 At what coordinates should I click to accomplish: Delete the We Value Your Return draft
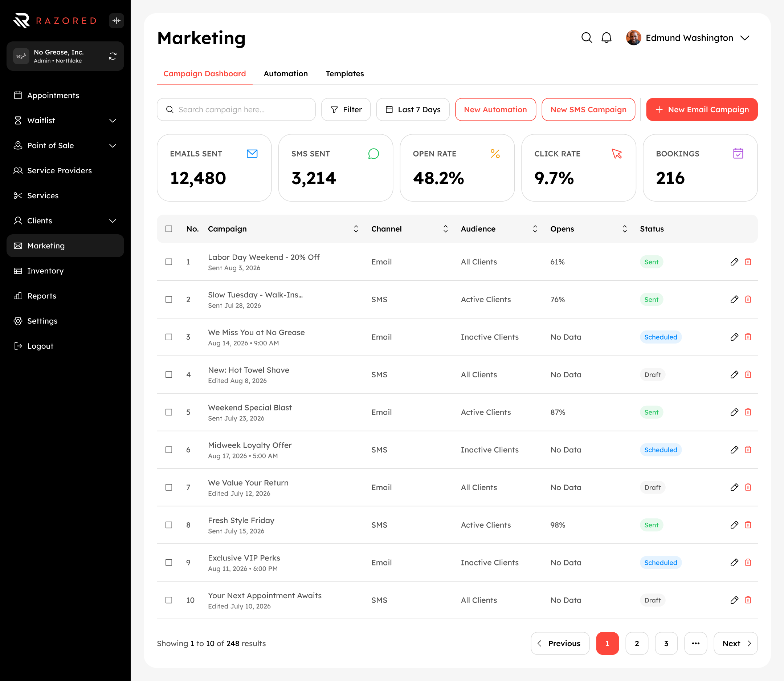pos(748,487)
